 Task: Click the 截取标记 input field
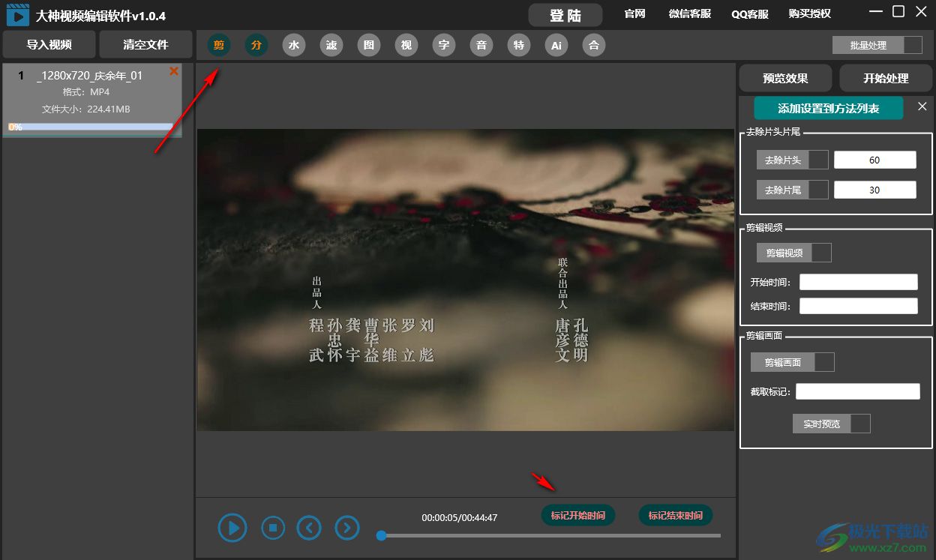858,391
